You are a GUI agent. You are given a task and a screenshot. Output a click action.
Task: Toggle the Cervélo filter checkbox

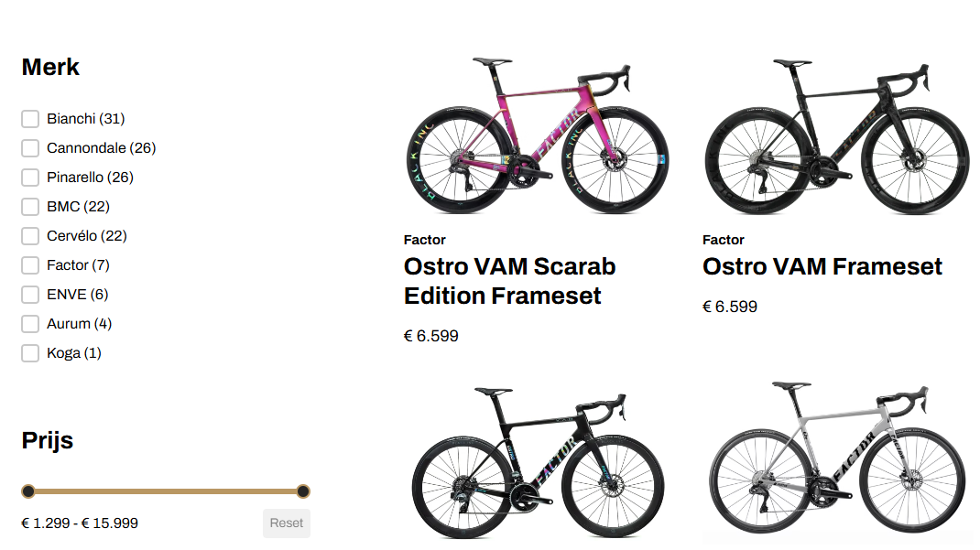click(30, 236)
